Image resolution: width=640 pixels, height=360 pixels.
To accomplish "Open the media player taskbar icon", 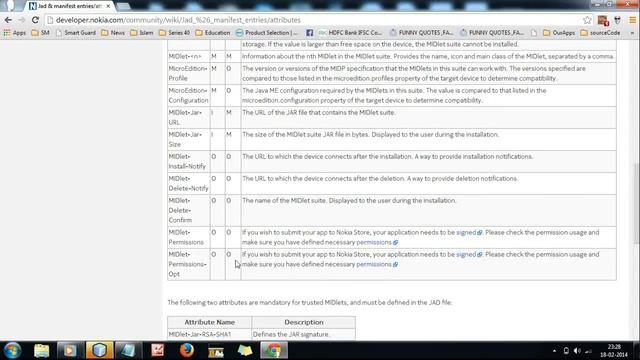I will 70,350.
